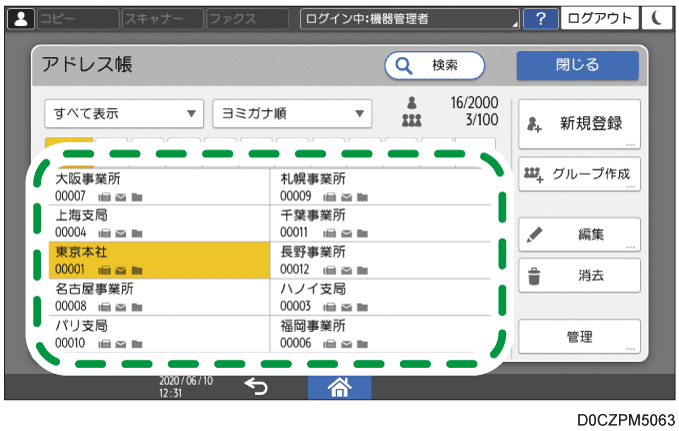The width and height of the screenshot is (679, 431).
Task: Select address entry 上海支局
Action: (x=158, y=224)
